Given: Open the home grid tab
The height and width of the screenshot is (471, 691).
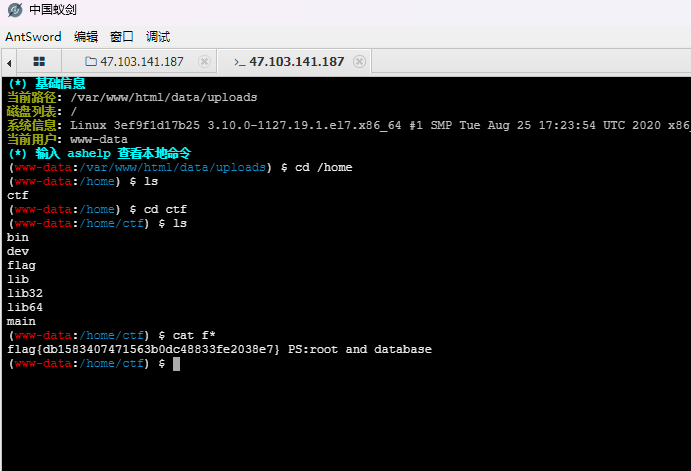Looking at the screenshot, I should [x=39, y=61].
